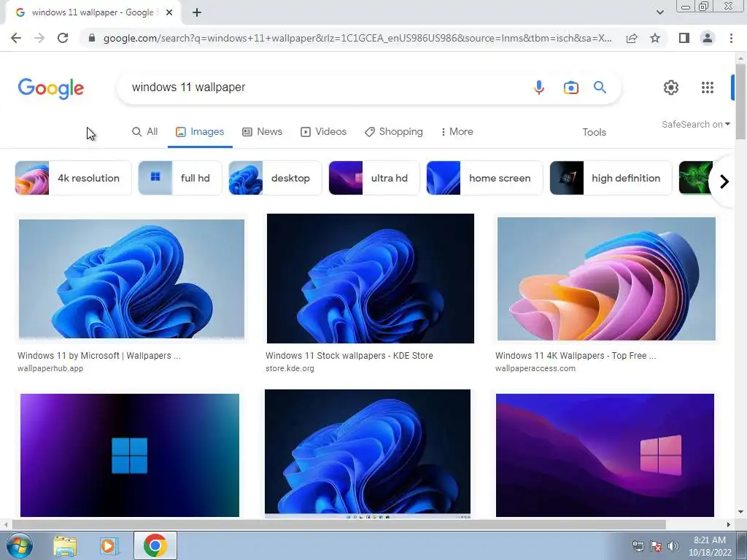Screen dimensions: 747x560
Task: Launch Windows Media Player from taskbar
Action: [x=108, y=546]
